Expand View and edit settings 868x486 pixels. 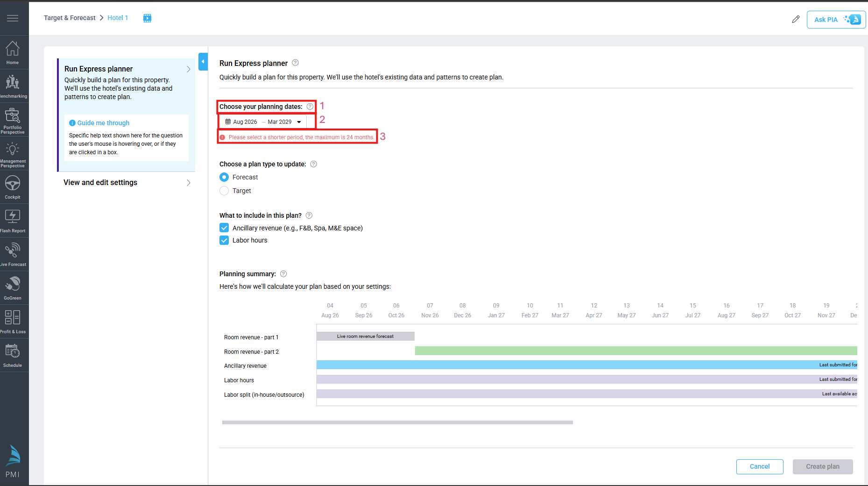pos(126,183)
